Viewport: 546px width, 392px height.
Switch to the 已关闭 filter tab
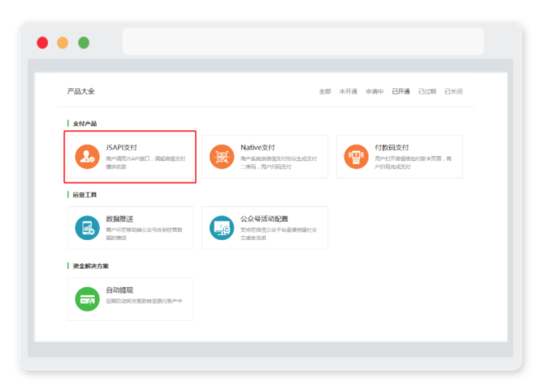tap(453, 92)
